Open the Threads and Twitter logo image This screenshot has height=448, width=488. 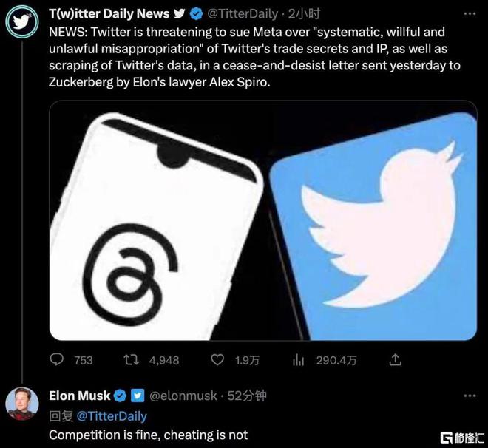point(263,220)
